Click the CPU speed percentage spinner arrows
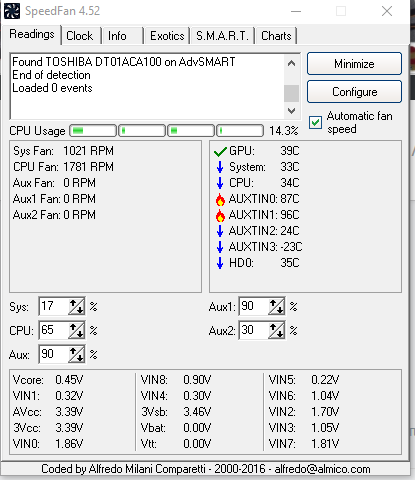Image resolution: width=415 pixels, height=480 pixels. pos(76,330)
